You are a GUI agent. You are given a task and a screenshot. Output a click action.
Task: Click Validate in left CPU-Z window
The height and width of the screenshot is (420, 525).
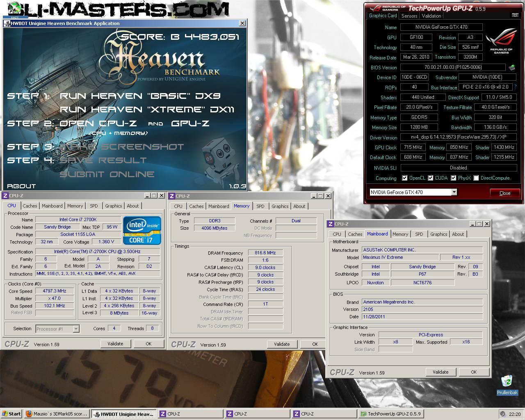[x=115, y=344]
